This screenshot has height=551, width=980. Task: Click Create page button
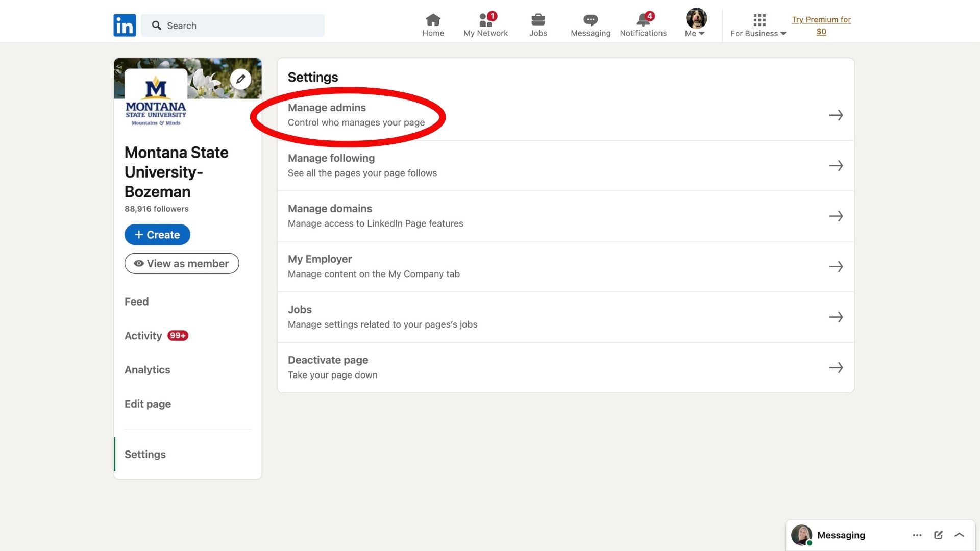point(157,234)
